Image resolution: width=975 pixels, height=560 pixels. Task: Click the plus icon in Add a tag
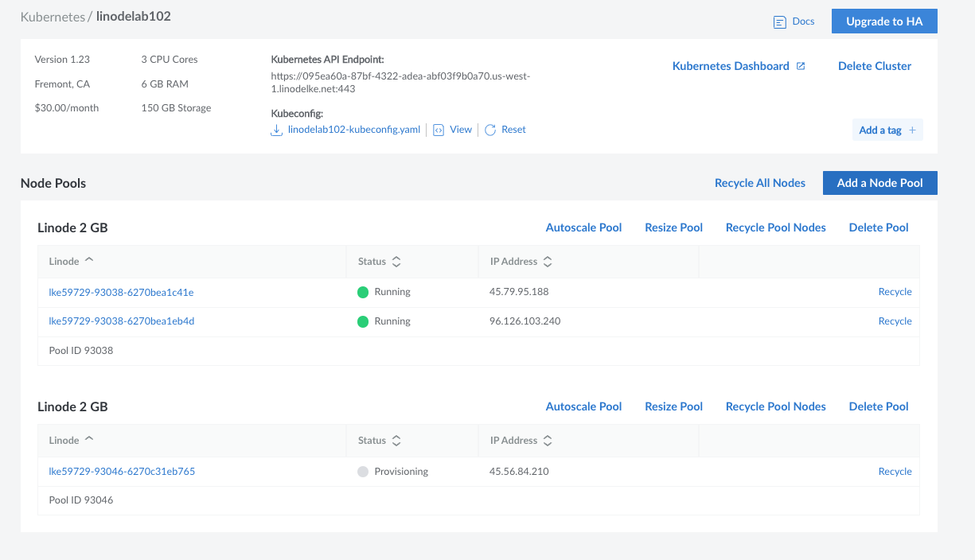(912, 130)
